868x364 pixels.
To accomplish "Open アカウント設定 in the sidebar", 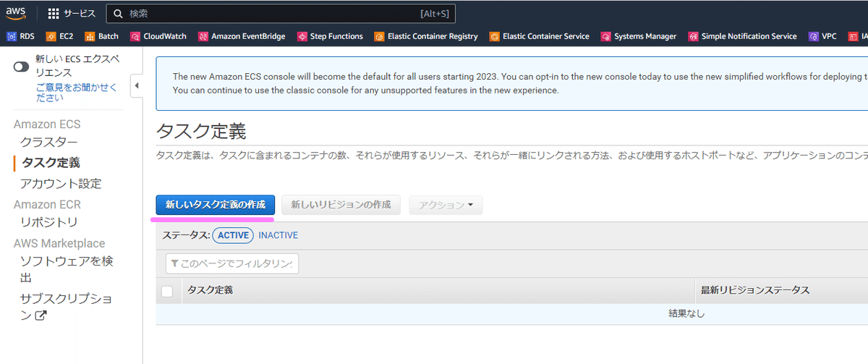I will point(61,184).
